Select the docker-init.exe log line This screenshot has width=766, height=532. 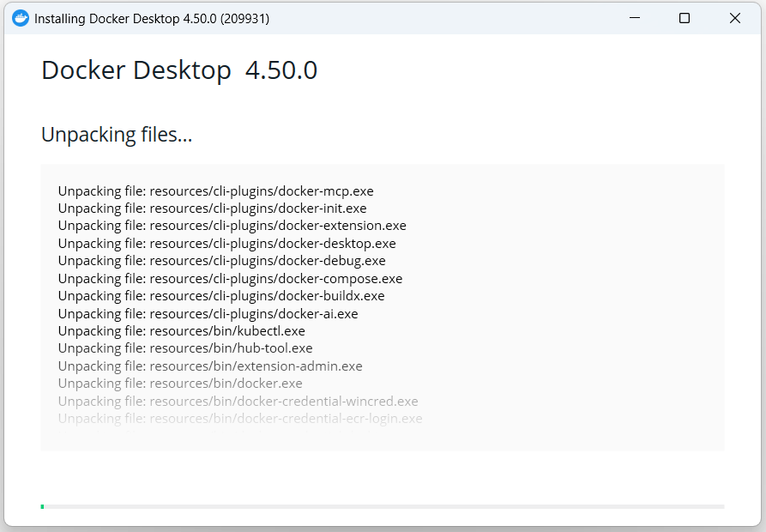point(213,209)
